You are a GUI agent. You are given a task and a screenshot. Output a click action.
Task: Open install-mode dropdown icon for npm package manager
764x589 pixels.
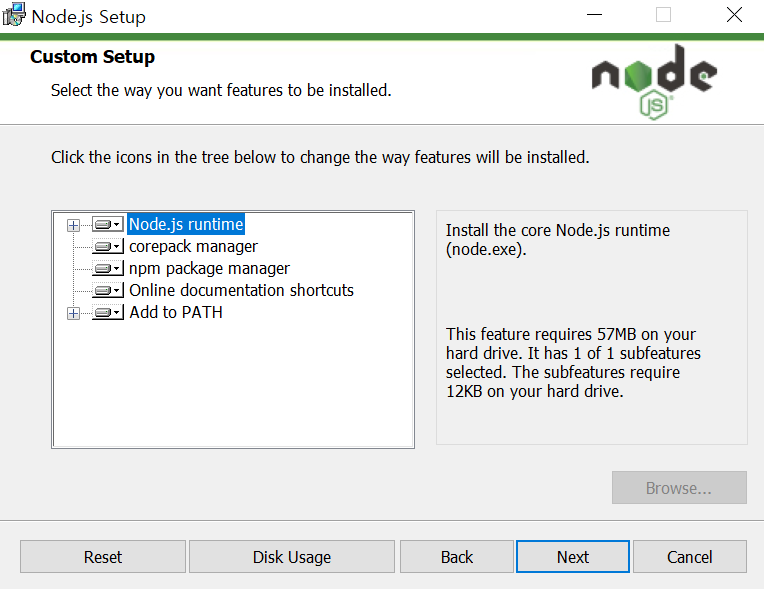108,268
